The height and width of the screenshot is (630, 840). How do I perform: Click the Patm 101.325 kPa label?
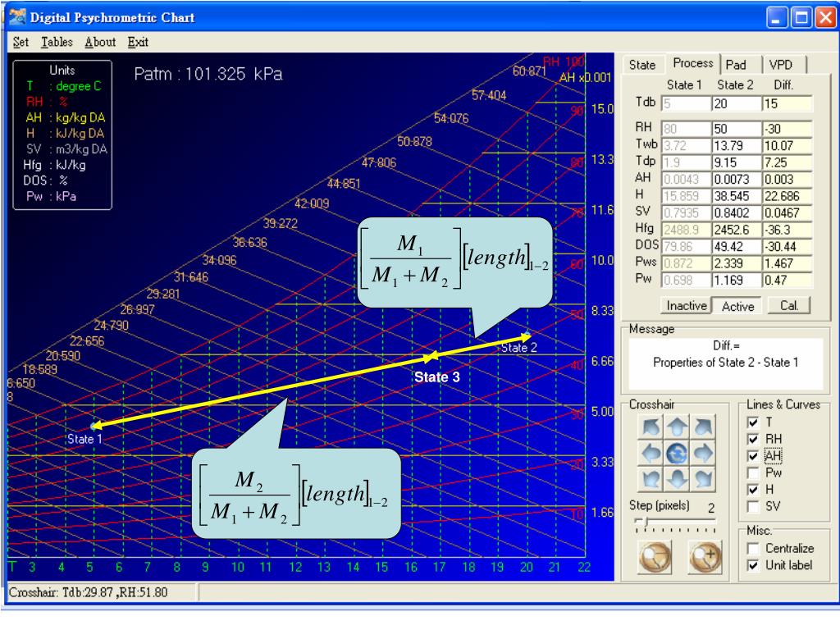click(208, 74)
